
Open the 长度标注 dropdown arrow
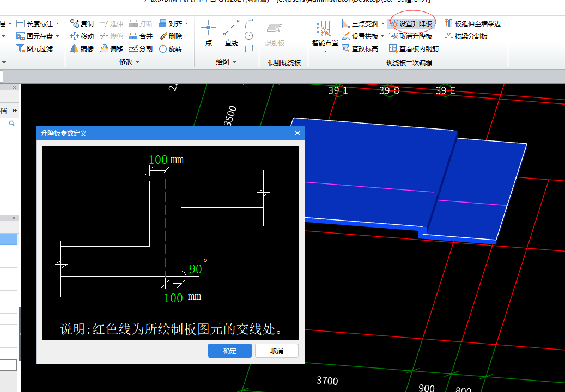(57, 24)
